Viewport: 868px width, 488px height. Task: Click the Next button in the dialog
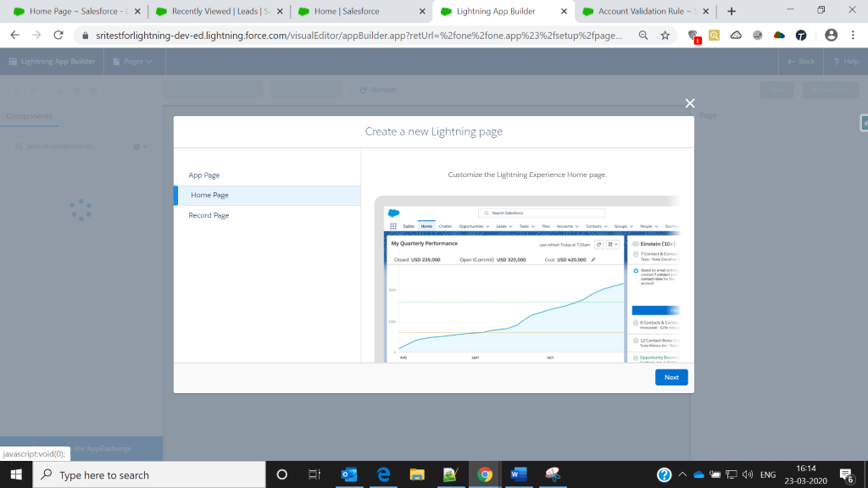click(670, 377)
